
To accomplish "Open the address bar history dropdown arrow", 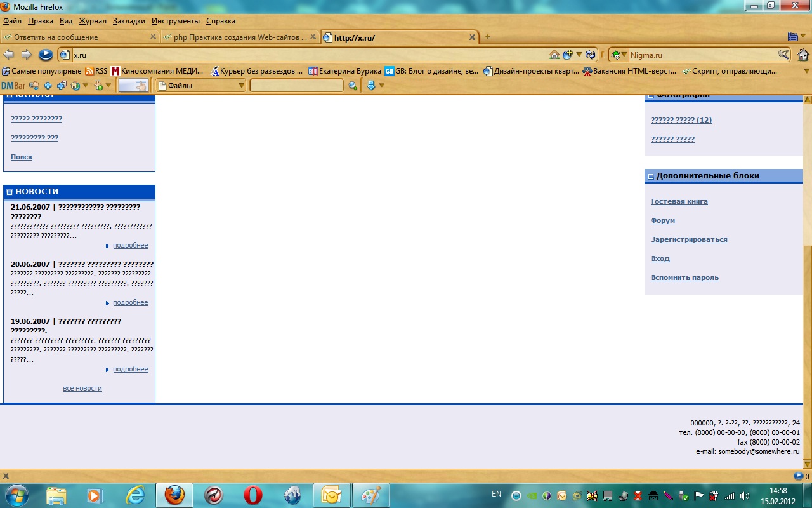I will 579,55.
